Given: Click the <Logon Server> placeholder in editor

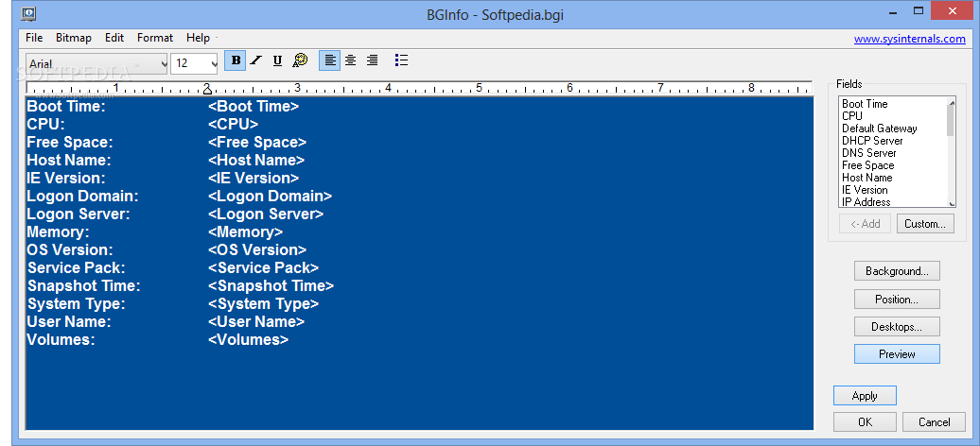Looking at the screenshot, I should click(x=266, y=214).
